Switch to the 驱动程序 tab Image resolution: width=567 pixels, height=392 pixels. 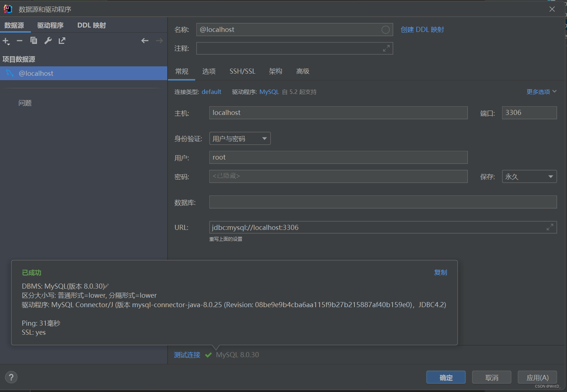coord(50,25)
